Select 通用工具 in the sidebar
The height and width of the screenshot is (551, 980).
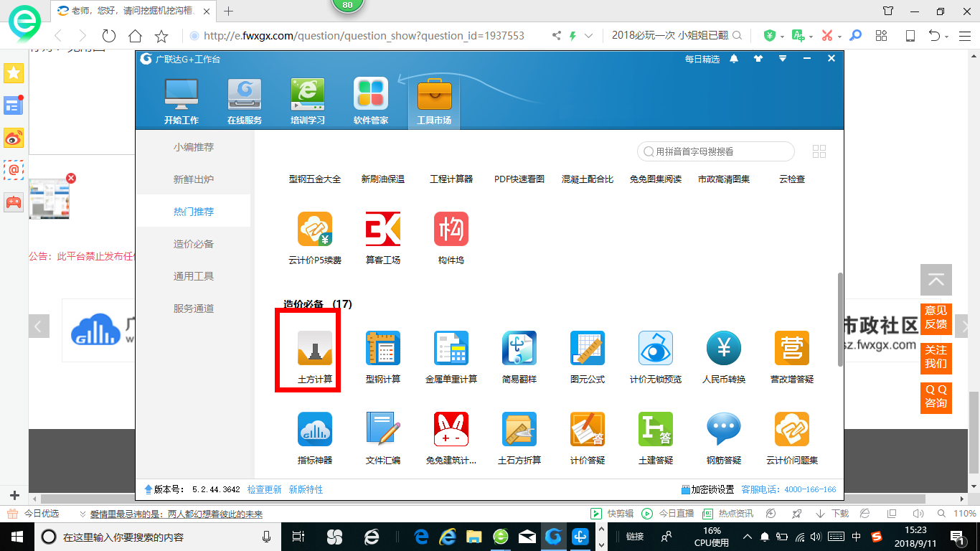click(194, 276)
